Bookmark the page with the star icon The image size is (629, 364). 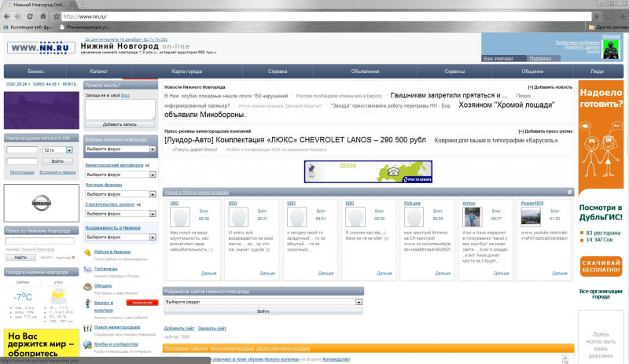pos(57,17)
